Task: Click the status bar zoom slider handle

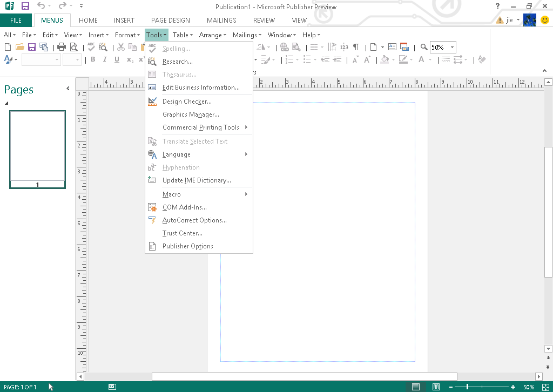Action: (467, 387)
